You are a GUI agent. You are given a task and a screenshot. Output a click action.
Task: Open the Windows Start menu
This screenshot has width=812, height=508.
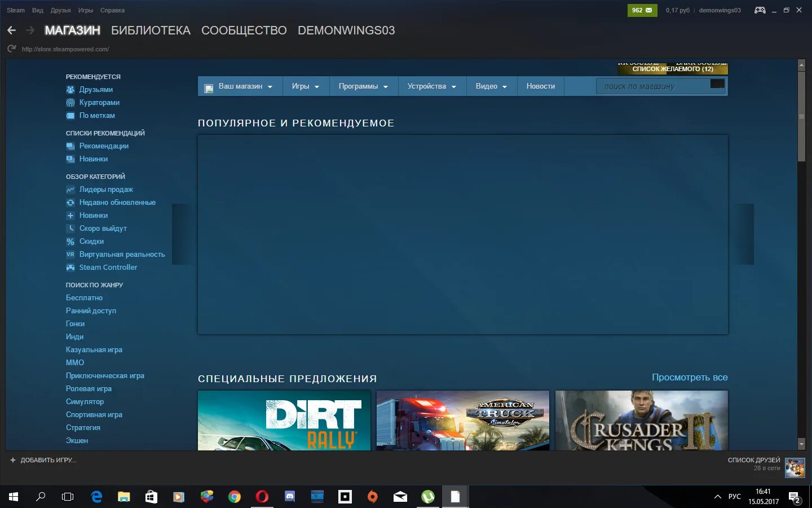pos(14,497)
